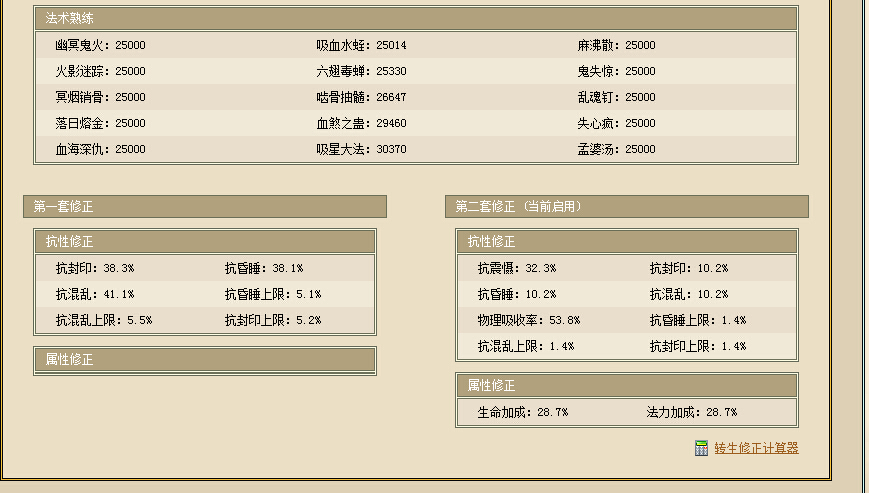Click the 孟婆汤 25000 entry
Screen dimensions: 869x493
pos(616,149)
